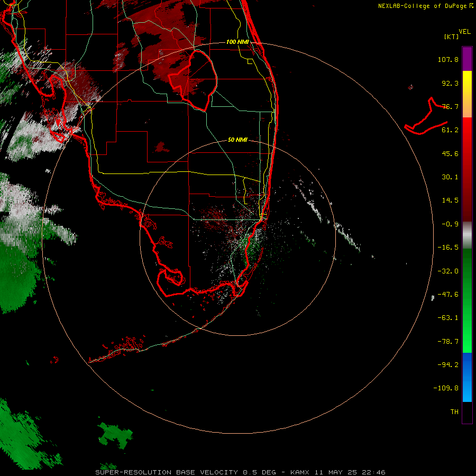Click the -78.7 velocity scale value

click(448, 342)
